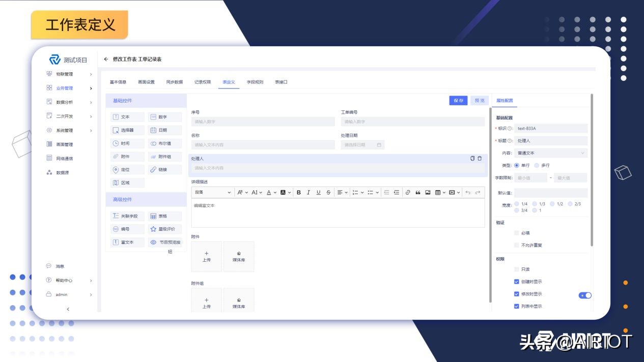Open the 段落 paragraph style dropdown
The image size is (644, 362).
(212, 192)
